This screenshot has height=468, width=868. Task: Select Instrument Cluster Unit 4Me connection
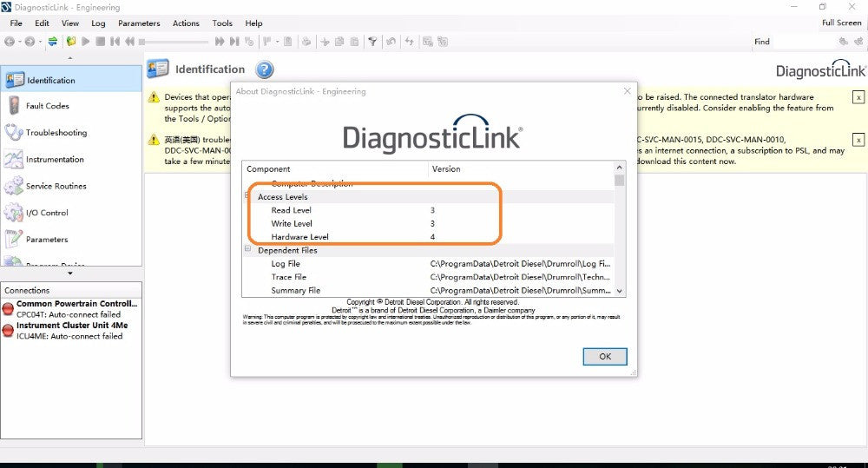pos(71,330)
